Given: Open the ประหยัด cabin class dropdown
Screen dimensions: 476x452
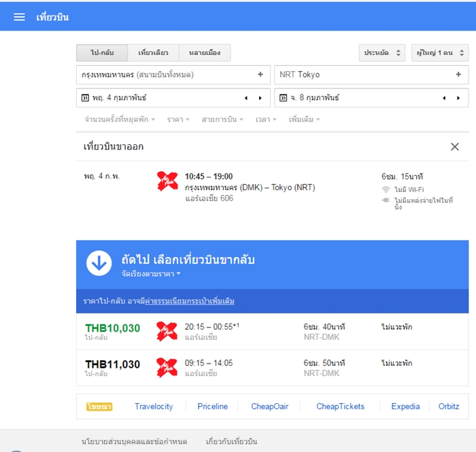Looking at the screenshot, I should point(382,53).
